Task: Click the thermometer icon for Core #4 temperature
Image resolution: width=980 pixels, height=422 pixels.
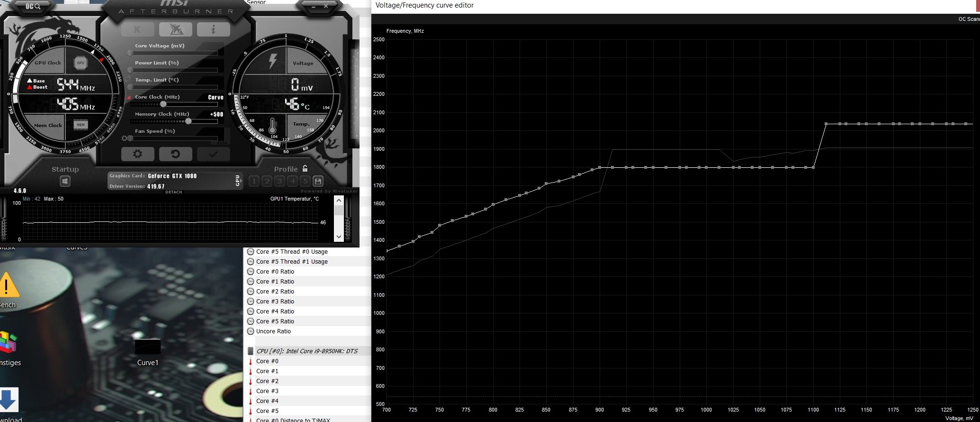Action: click(x=251, y=401)
